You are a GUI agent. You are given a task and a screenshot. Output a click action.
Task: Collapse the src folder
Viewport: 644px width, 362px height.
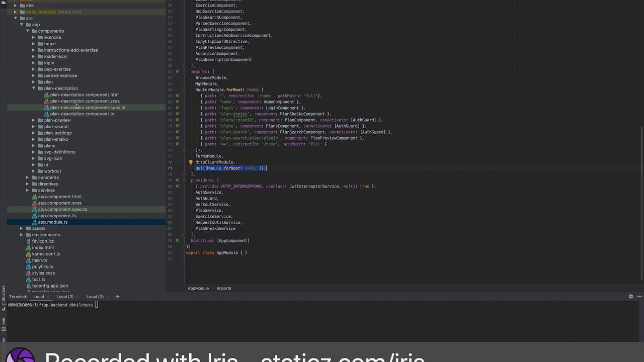point(16,18)
